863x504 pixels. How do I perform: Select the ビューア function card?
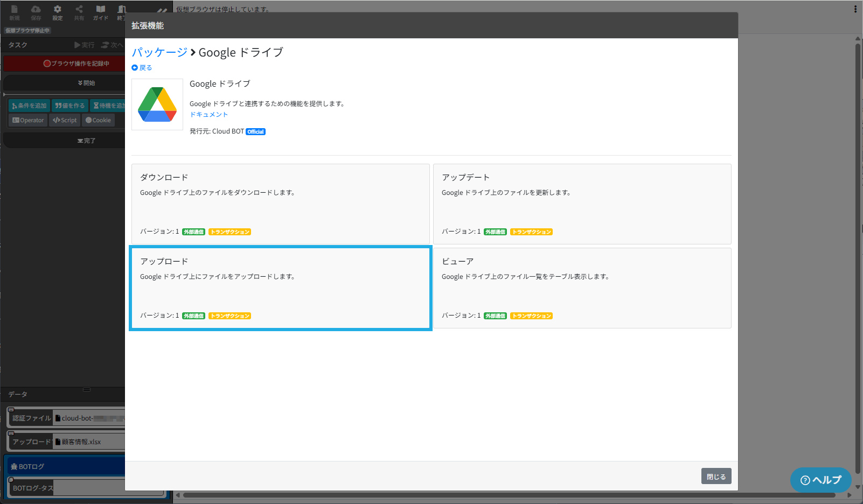pyautogui.click(x=582, y=288)
